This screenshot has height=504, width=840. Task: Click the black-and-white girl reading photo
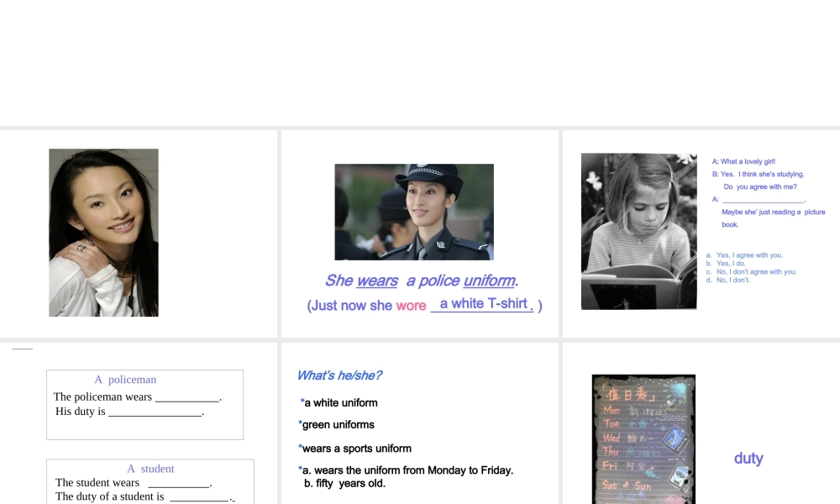pyautogui.click(x=638, y=231)
